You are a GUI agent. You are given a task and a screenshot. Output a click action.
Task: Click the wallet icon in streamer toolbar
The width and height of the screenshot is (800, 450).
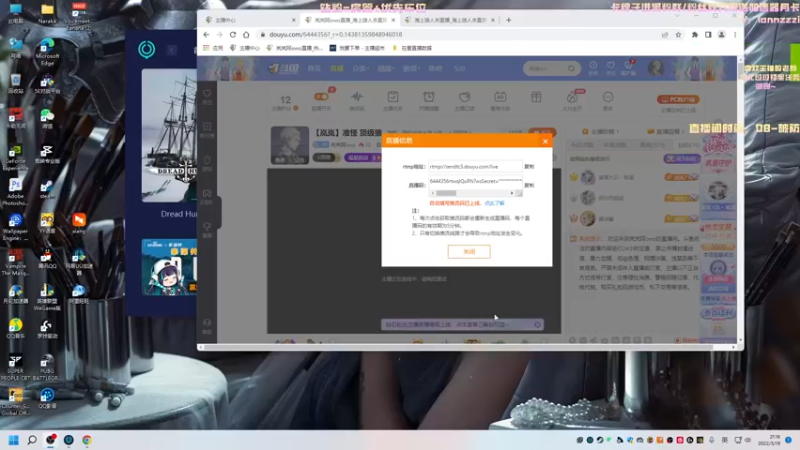coord(464,97)
